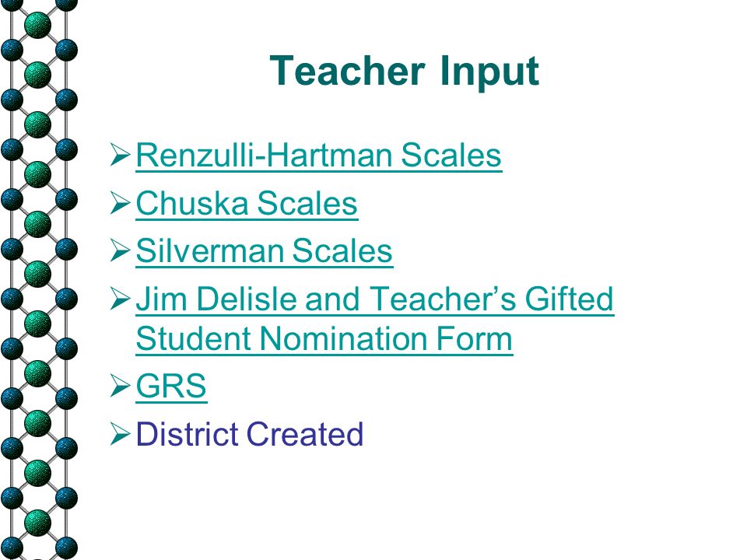
Task: Open the Renzulli-Hartman Scales link
Action: point(319,156)
